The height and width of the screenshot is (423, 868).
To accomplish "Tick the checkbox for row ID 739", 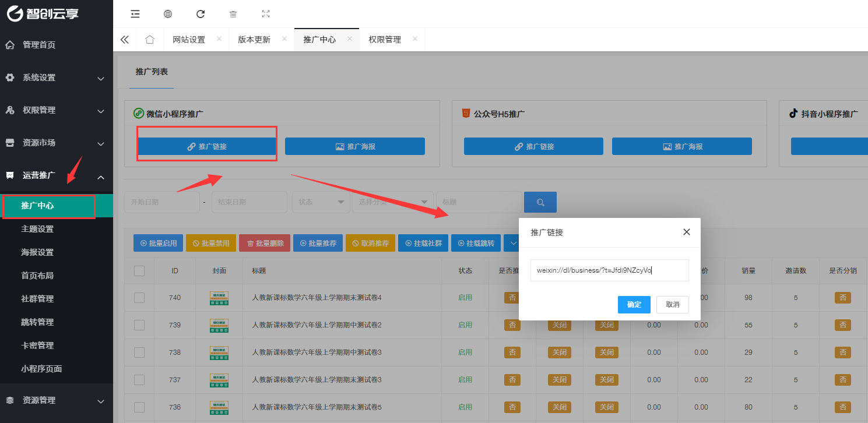I will (x=139, y=325).
